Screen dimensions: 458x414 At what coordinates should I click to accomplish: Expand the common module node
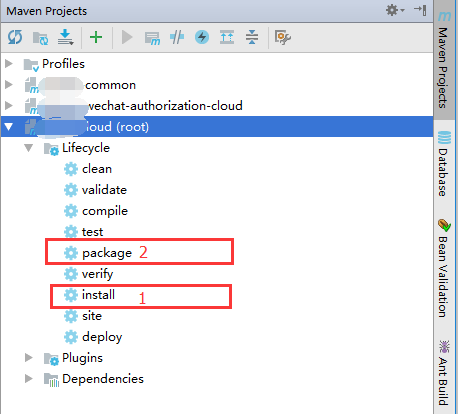(x=9, y=85)
